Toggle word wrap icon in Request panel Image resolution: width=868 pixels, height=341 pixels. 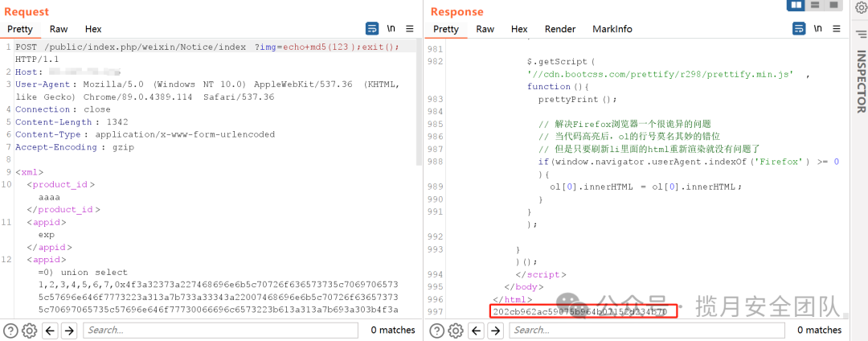373,29
